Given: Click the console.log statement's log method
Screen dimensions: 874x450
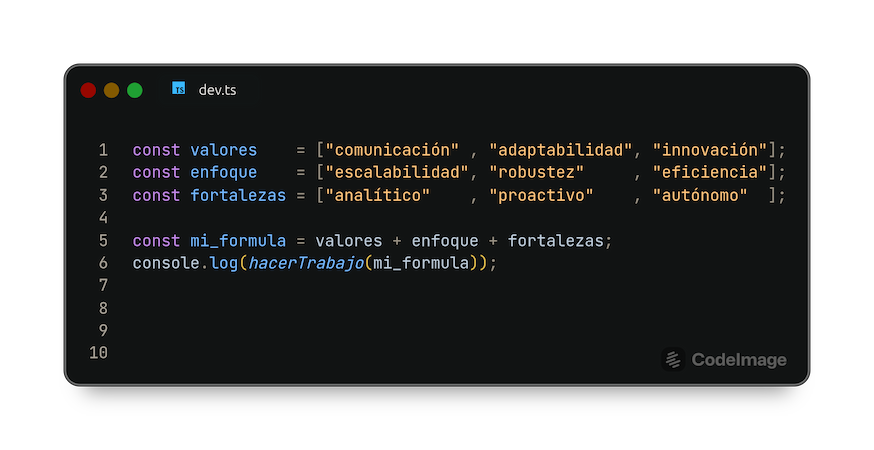Looking at the screenshot, I should 224,263.
